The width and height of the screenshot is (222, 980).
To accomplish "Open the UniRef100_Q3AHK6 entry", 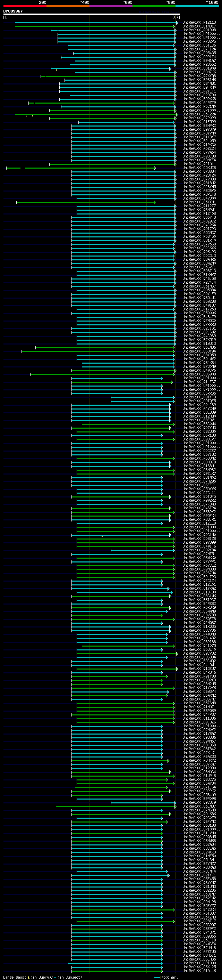I will 199,259.
